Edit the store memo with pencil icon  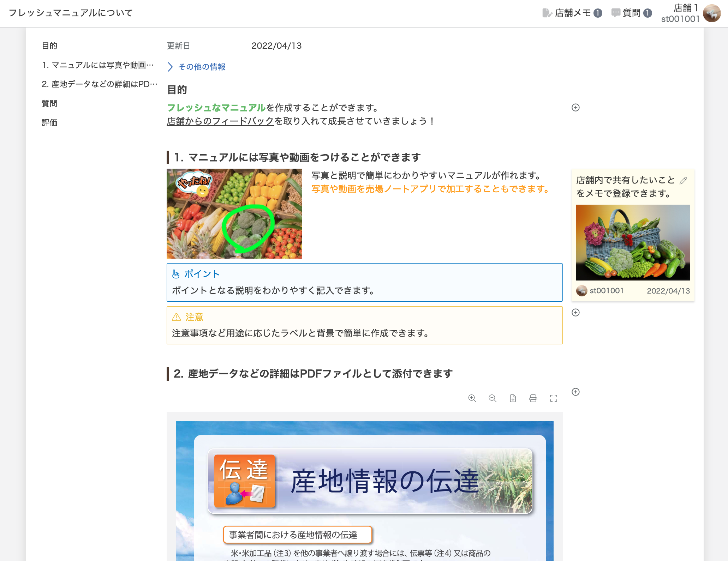[x=684, y=181]
